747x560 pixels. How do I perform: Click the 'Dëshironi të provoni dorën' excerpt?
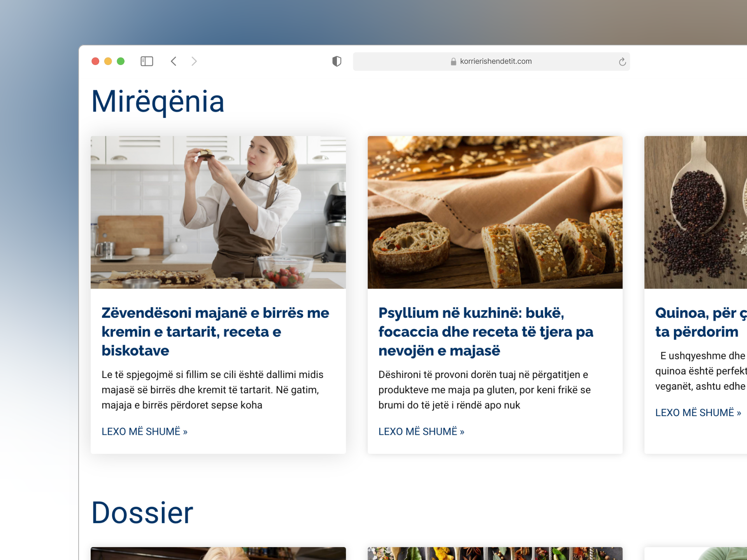pyautogui.click(x=484, y=390)
